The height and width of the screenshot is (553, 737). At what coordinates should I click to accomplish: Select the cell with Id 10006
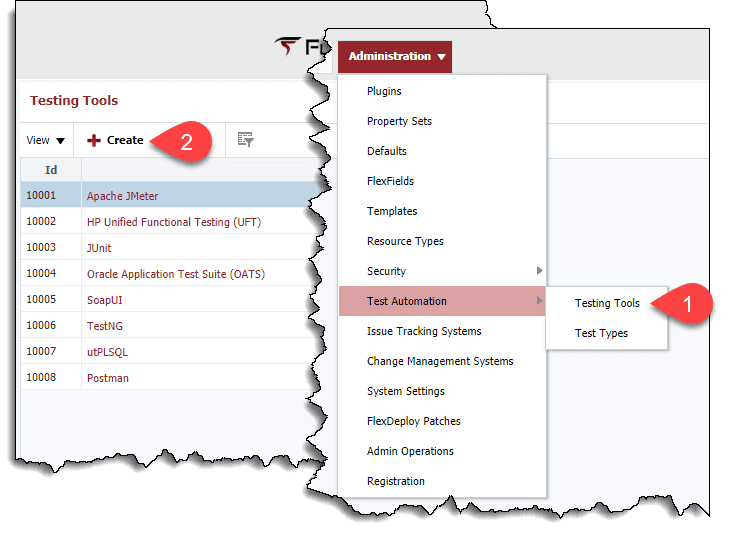51,325
